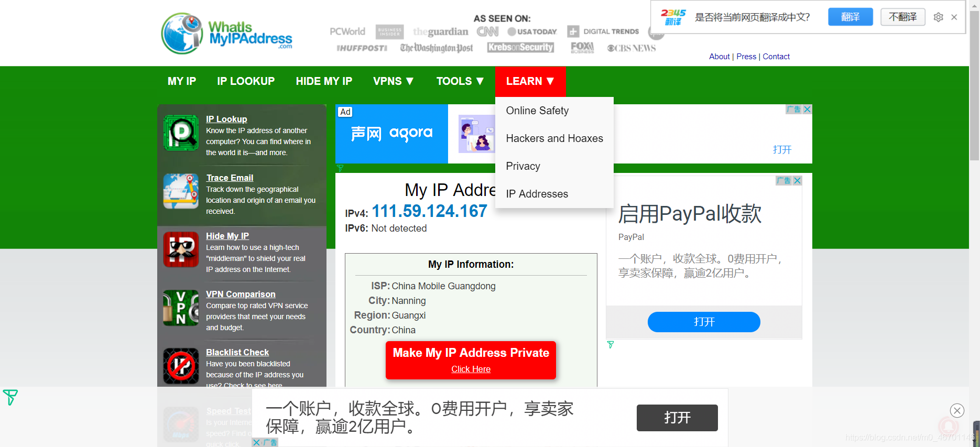This screenshot has width=980, height=447.
Task: Click the ISP value China Mobile Guangdong
Action: [443, 286]
